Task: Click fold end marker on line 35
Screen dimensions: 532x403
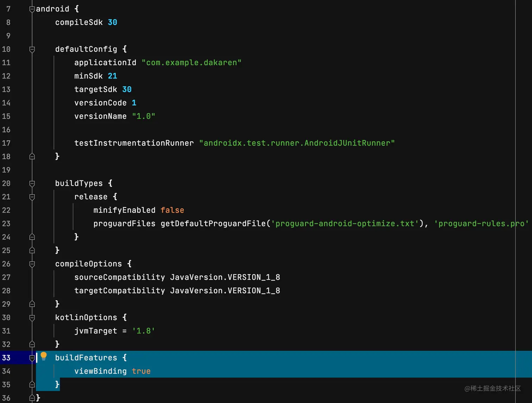Action: click(32, 385)
